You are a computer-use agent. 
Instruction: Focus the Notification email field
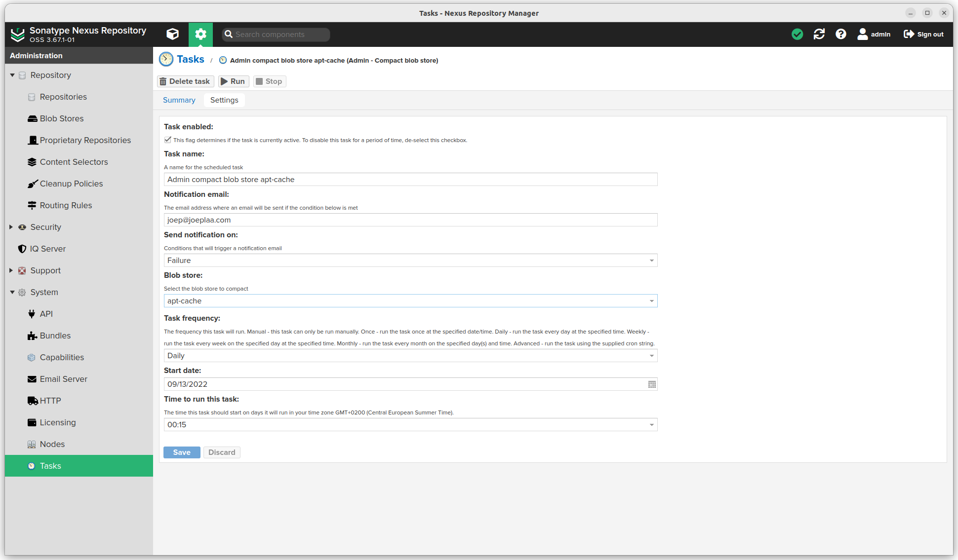(x=410, y=220)
